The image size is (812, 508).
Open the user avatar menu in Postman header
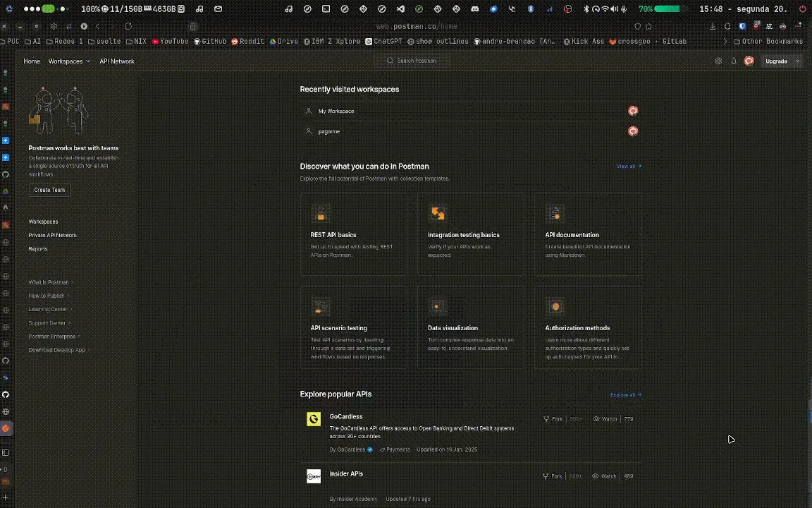749,61
